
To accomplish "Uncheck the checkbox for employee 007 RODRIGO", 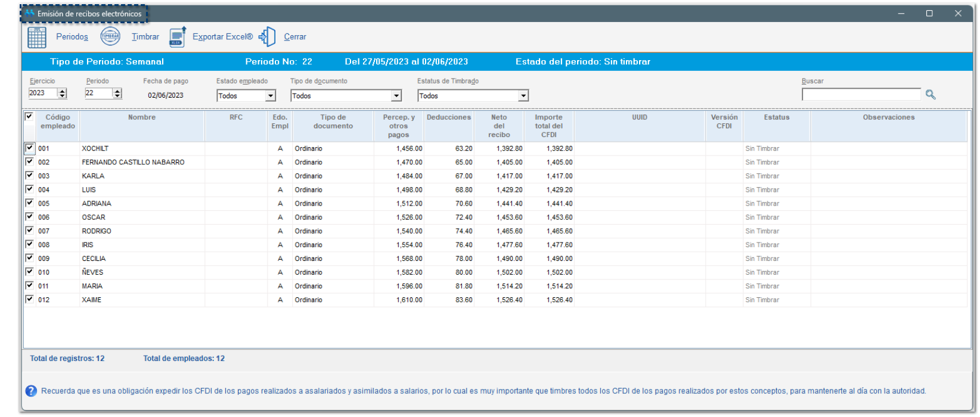I will coord(29,231).
